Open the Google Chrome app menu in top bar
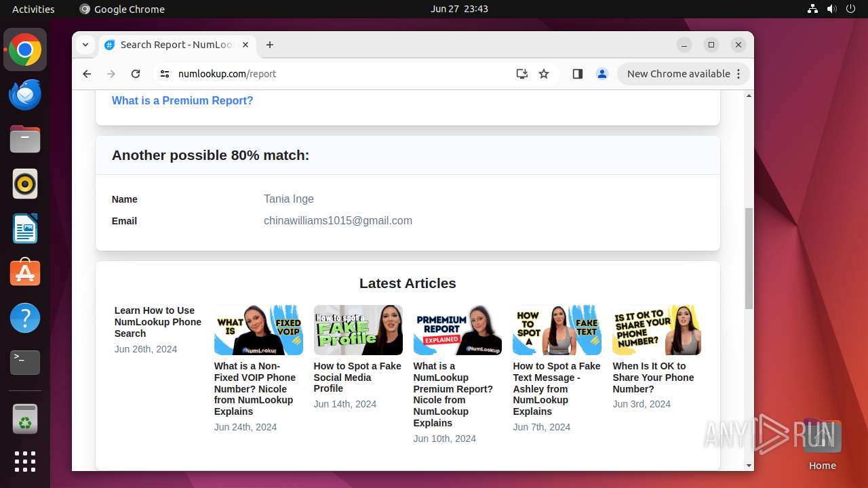This screenshot has height=488, width=868. point(122,9)
